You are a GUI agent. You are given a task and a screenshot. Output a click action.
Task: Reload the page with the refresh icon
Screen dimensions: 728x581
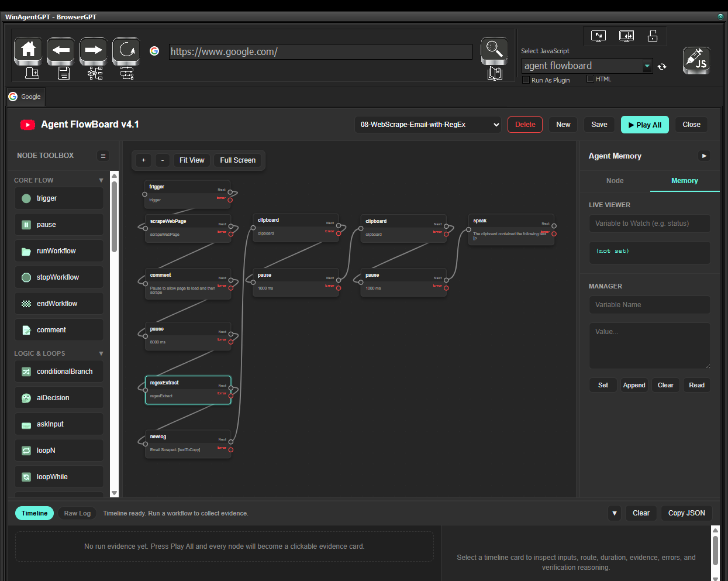tap(126, 51)
